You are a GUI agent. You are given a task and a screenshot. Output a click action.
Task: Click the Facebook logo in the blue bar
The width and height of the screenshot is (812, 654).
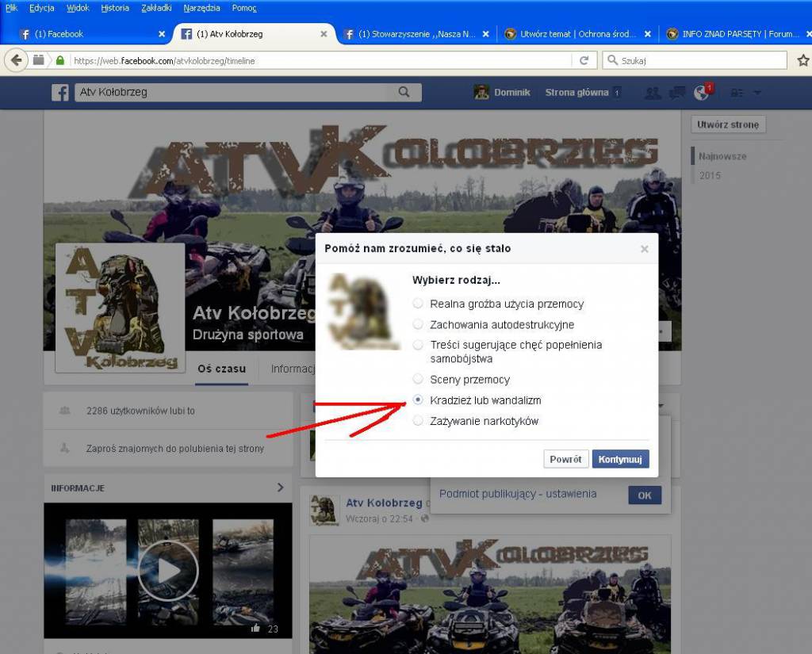tap(60, 93)
